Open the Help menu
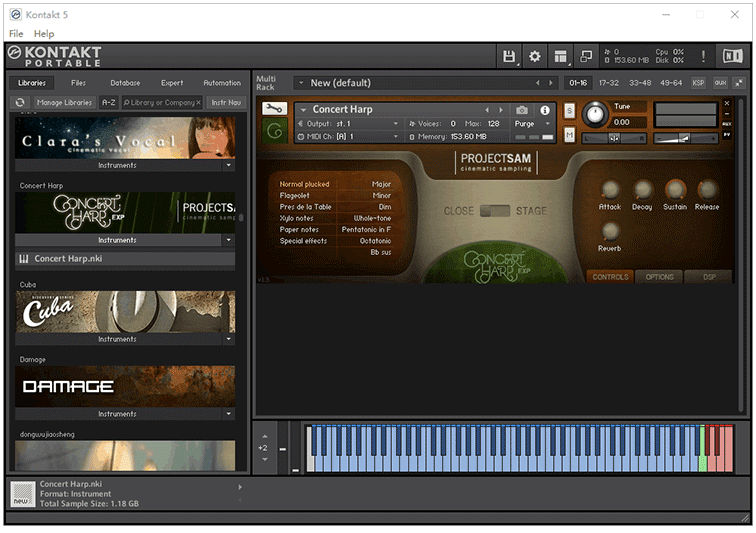The width and height of the screenshot is (756, 533). click(44, 34)
